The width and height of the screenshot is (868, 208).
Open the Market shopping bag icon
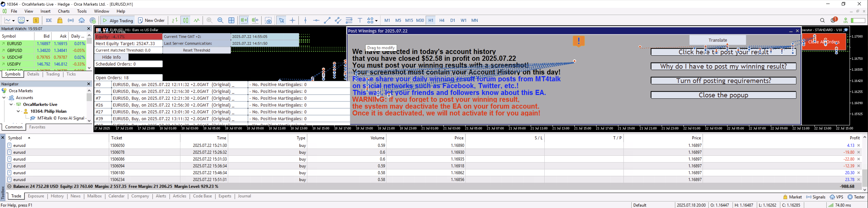click(60, 21)
